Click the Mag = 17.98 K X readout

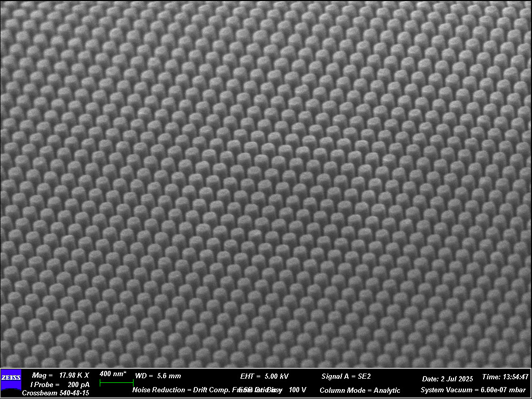click(x=61, y=375)
